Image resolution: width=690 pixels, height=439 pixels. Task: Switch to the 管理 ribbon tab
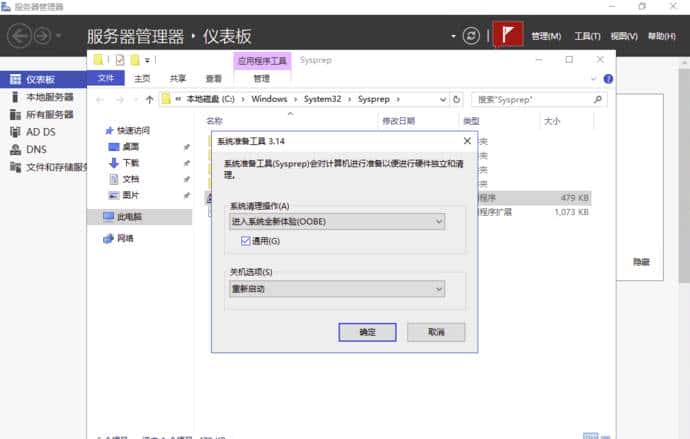point(261,79)
